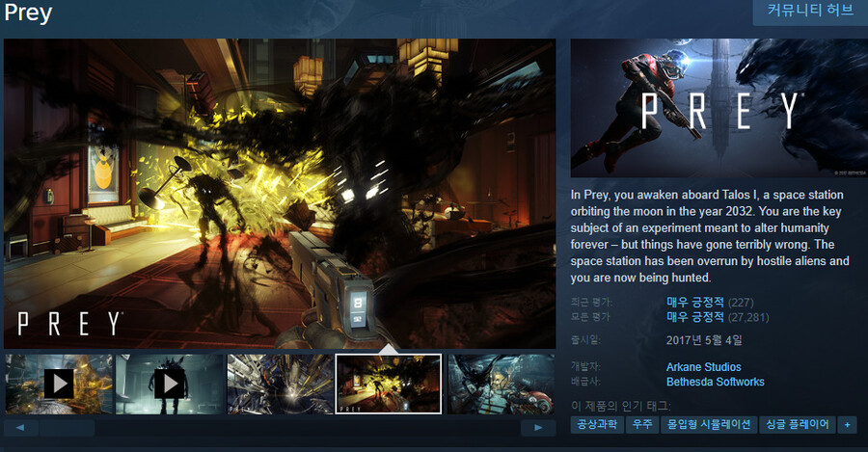
Task: Play the second trailer thumbnail
Action: click(170, 384)
